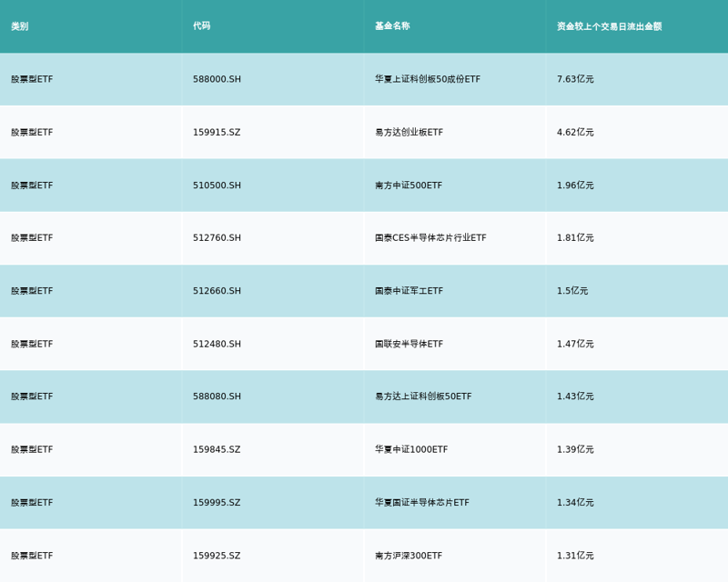Select fund name 华夏中证1000ETF

[411, 449]
